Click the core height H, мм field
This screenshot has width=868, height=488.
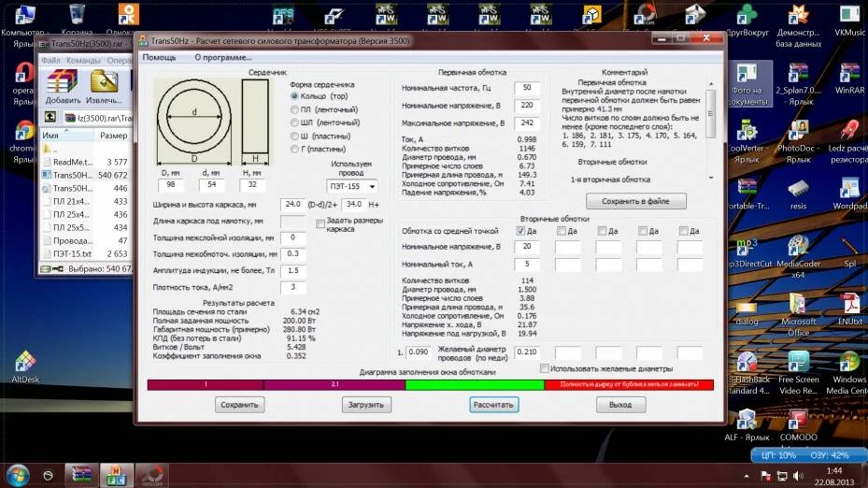pos(252,185)
